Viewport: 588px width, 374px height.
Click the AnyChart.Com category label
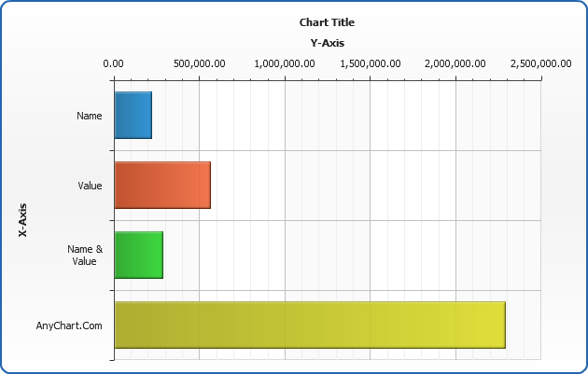[x=69, y=326]
